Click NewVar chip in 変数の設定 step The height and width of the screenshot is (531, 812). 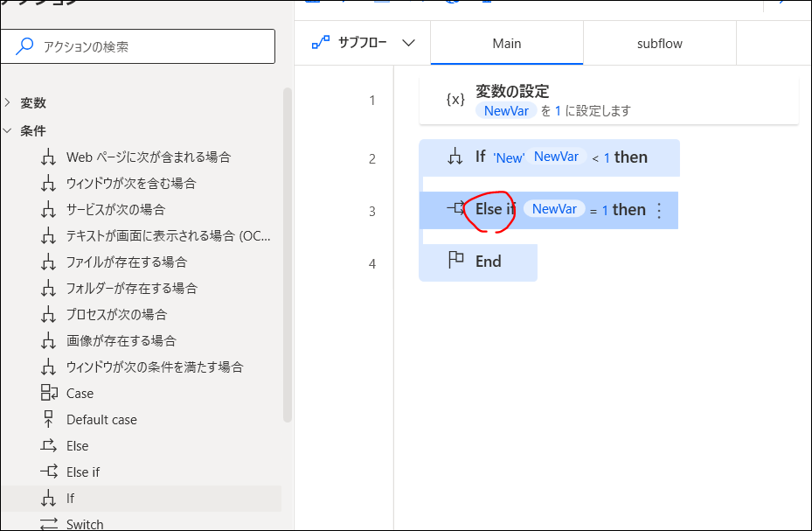click(506, 110)
